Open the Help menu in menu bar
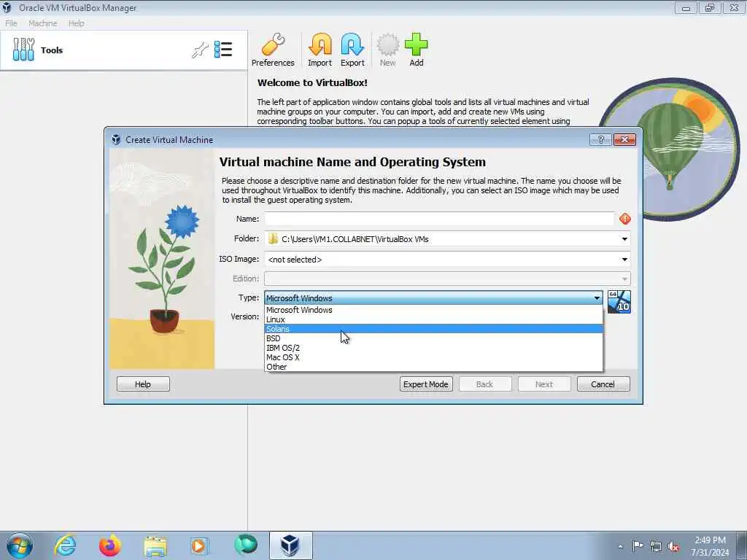This screenshot has width=747, height=560. (76, 23)
